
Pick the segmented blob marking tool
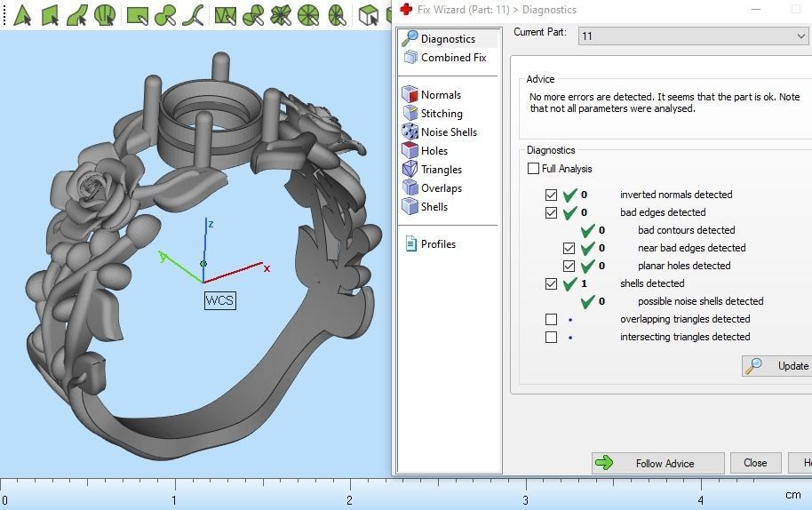253,15
